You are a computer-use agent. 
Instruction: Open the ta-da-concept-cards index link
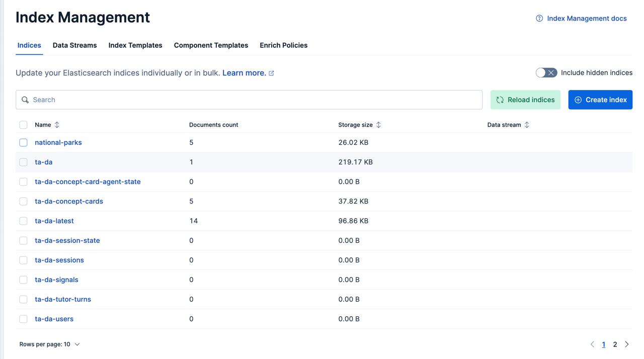(x=69, y=202)
